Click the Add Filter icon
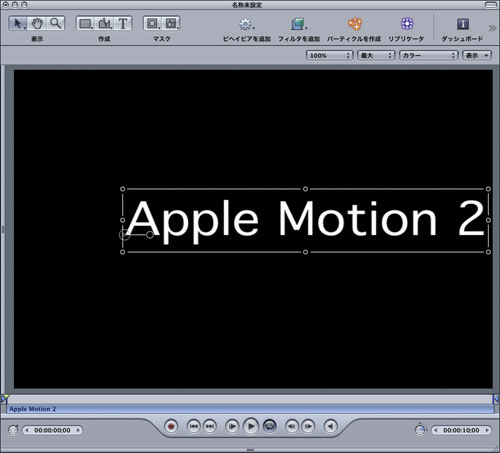 (x=299, y=24)
